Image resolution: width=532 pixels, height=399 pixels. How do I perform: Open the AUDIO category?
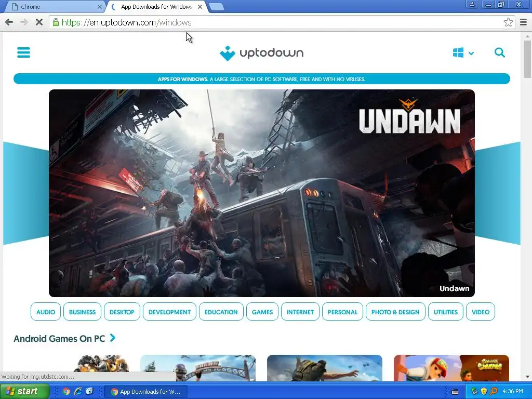[46, 312]
